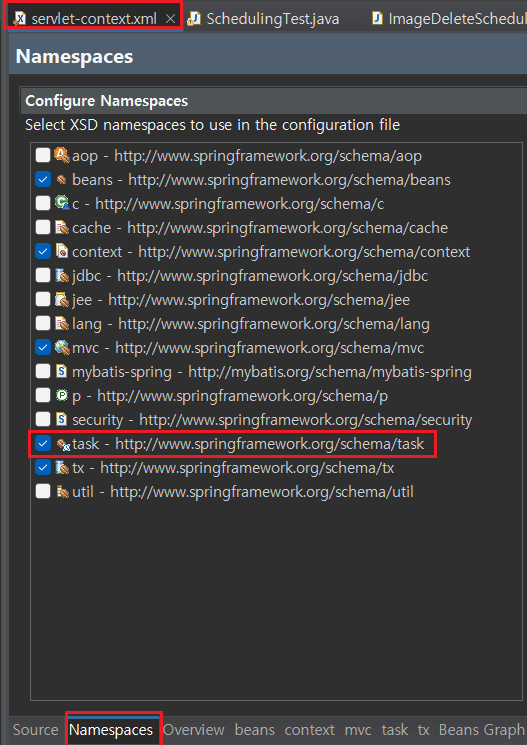Open the context bottom tab
This screenshot has height=745, width=527.
[310, 729]
